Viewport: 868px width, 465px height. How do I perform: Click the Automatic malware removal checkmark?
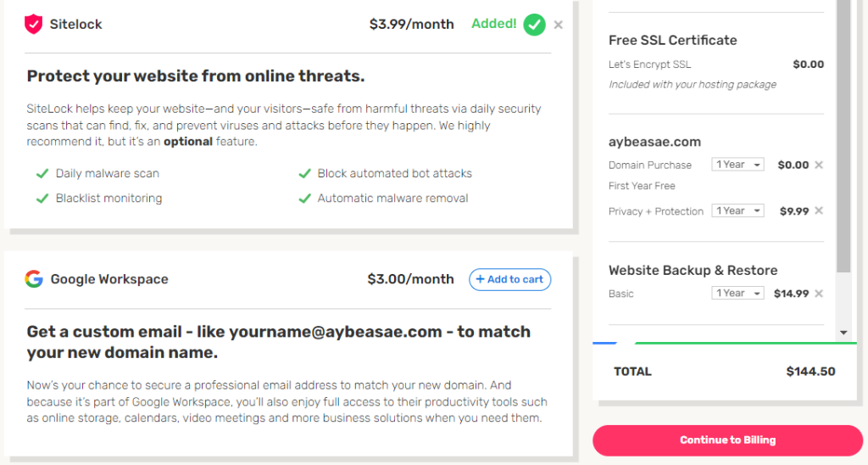304,199
